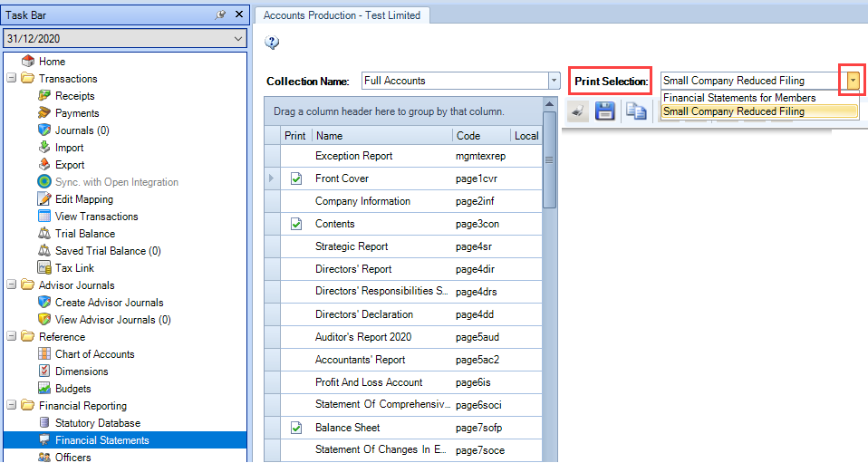Open help with the question mark icon
The image size is (868, 463).
coord(272,42)
